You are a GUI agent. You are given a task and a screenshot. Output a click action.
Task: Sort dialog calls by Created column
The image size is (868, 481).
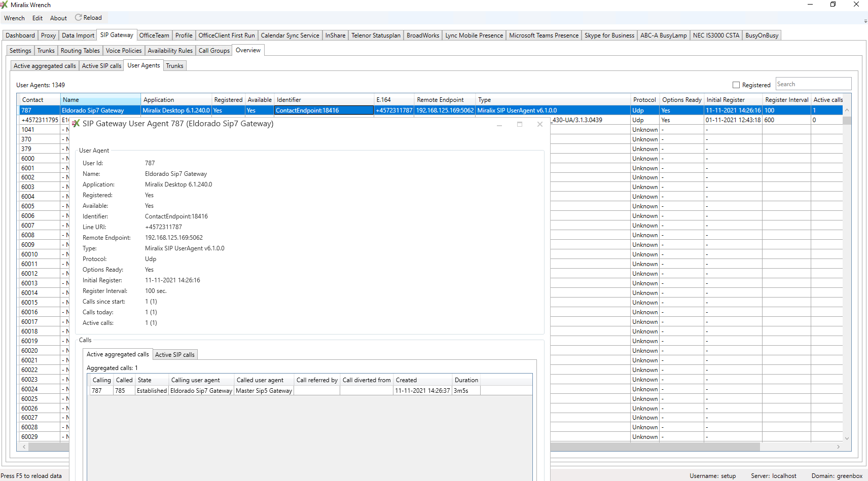click(423, 380)
